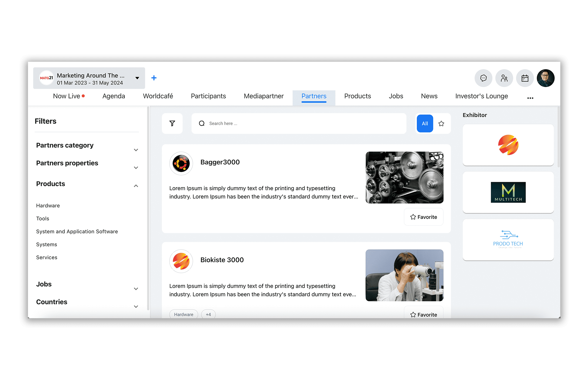Show favorites only with star toggle
Image resolution: width=588 pixels, height=380 pixels.
pos(441,123)
